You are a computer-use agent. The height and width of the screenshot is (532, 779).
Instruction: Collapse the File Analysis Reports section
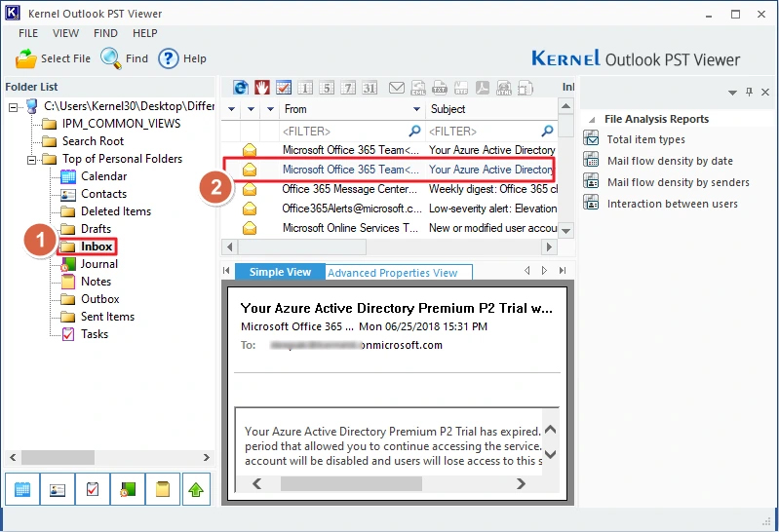[x=592, y=120]
